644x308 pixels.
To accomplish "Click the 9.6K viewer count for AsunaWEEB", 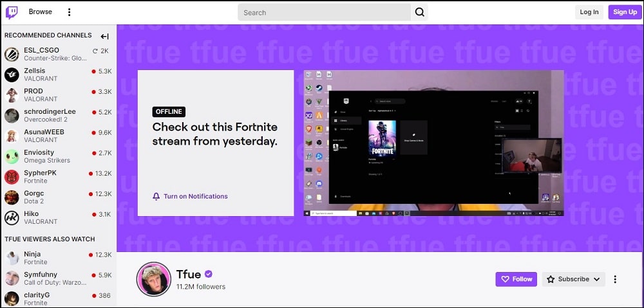I will (102, 132).
